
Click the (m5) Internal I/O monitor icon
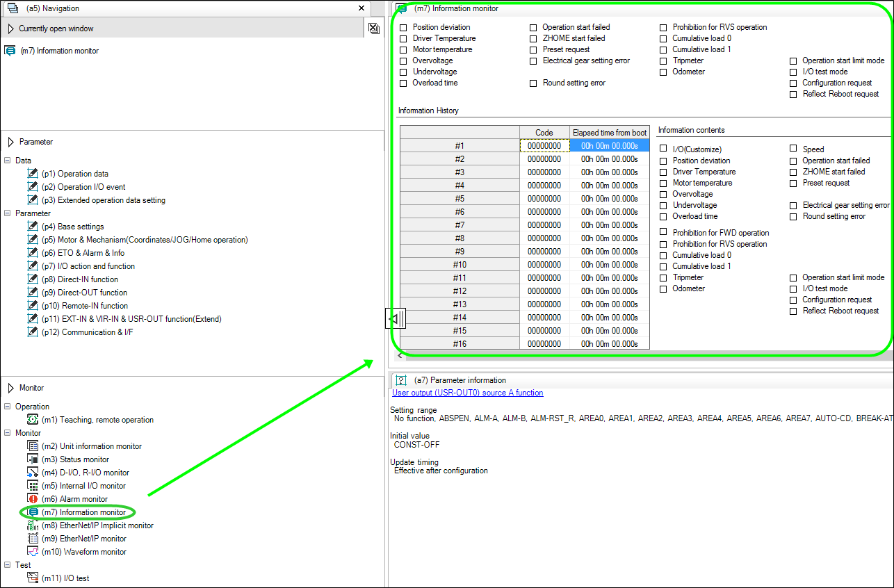(x=33, y=486)
